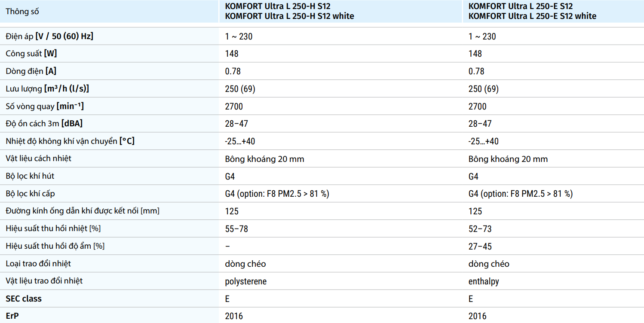The width and height of the screenshot is (644, 323).
Task: Select the "polysterene" material cell
Action: coord(246,281)
